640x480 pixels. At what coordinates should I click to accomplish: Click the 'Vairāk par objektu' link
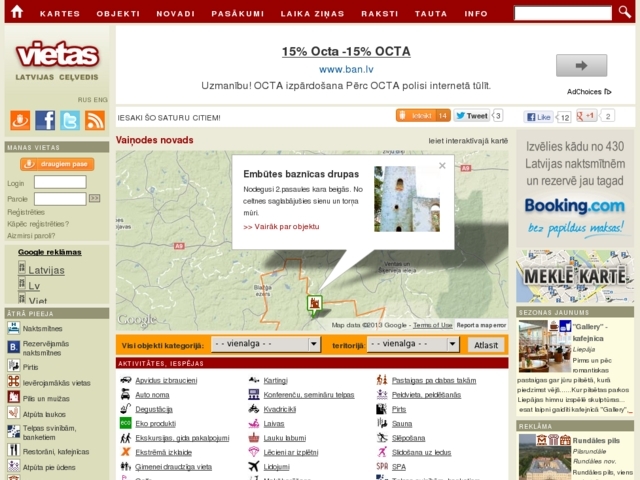pyautogui.click(x=281, y=227)
